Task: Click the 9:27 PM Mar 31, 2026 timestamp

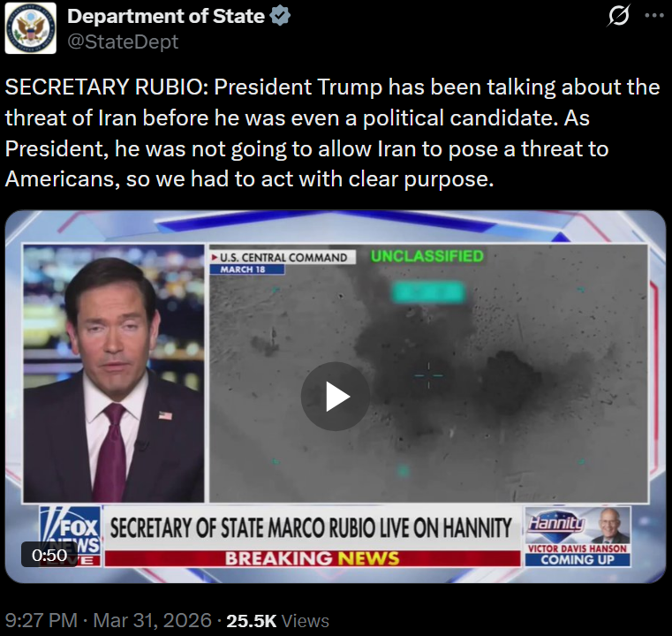Action: pyautogui.click(x=109, y=621)
